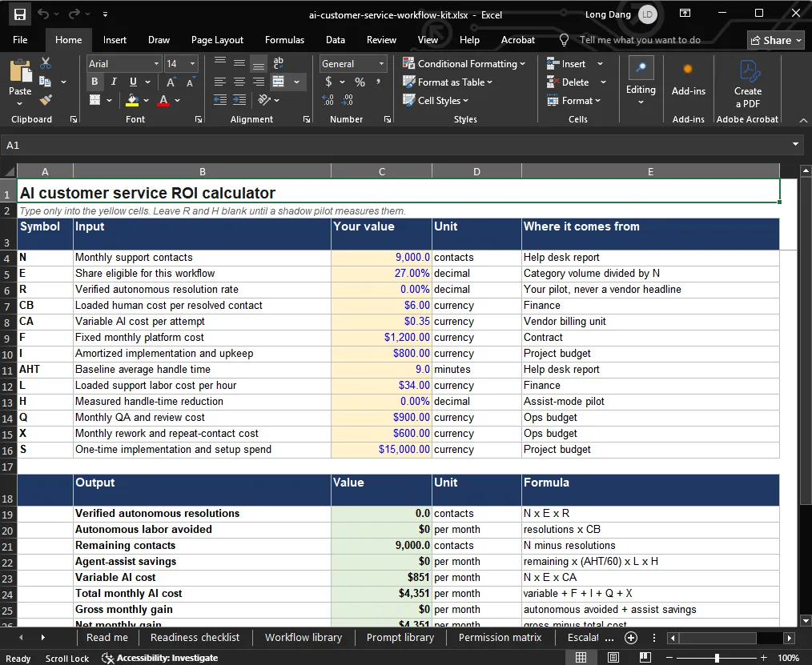Open the Add-ins button
The image size is (812, 665).
tap(688, 80)
